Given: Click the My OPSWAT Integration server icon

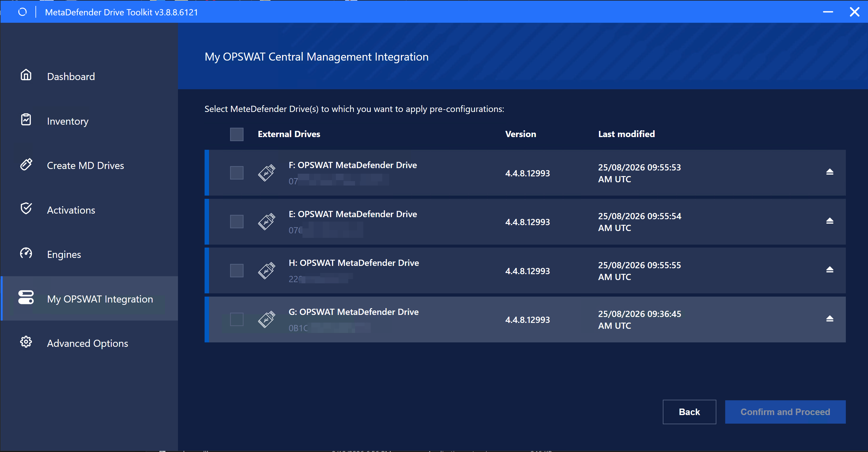Looking at the screenshot, I should pyautogui.click(x=26, y=298).
